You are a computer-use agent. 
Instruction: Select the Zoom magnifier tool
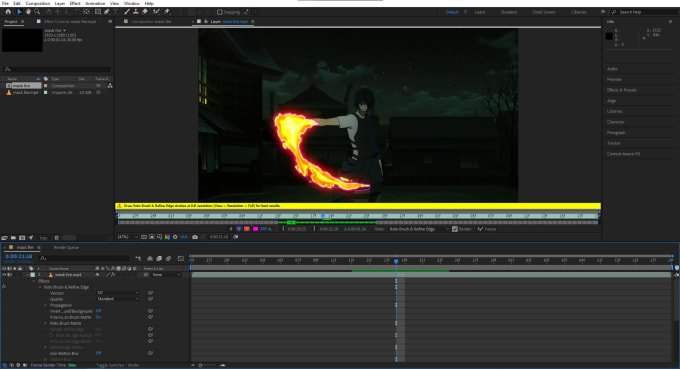pyautogui.click(x=37, y=12)
